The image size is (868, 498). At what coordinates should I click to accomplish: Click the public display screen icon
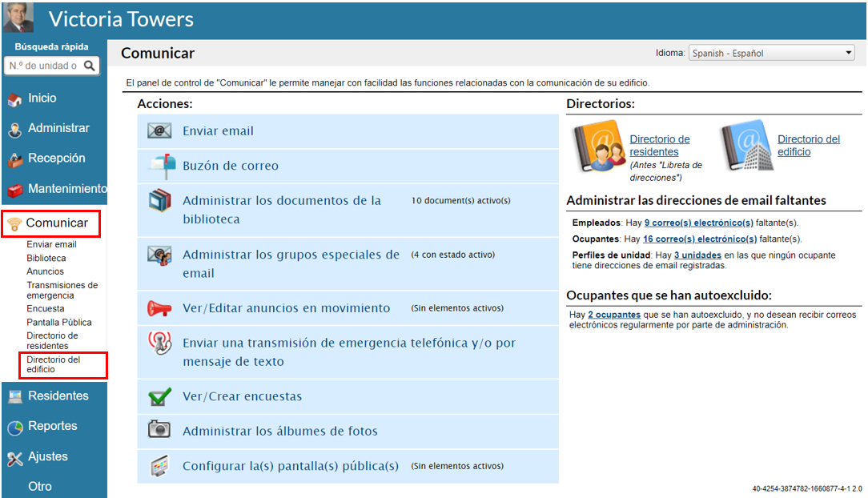[159, 466]
